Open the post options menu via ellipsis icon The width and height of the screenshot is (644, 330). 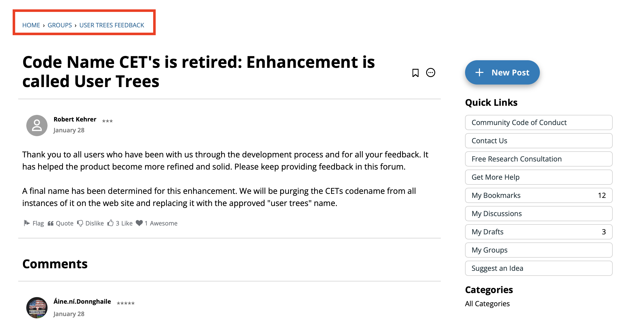[430, 73]
